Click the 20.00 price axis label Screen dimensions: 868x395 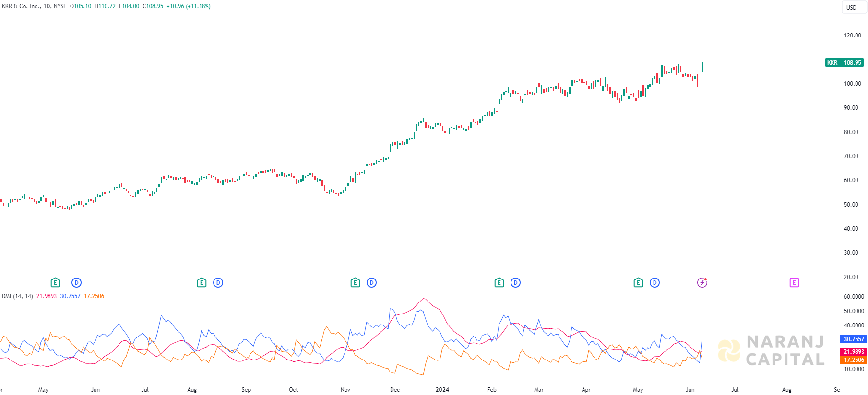point(851,277)
